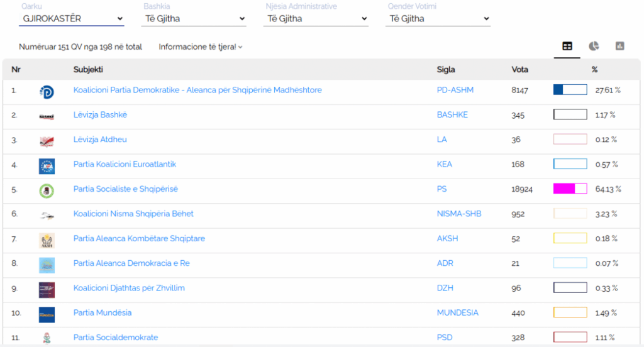Screen dimensions: 644x347
Task: Open the Qarku dropdown showing GJIROKASTËR
Action: [72, 18]
